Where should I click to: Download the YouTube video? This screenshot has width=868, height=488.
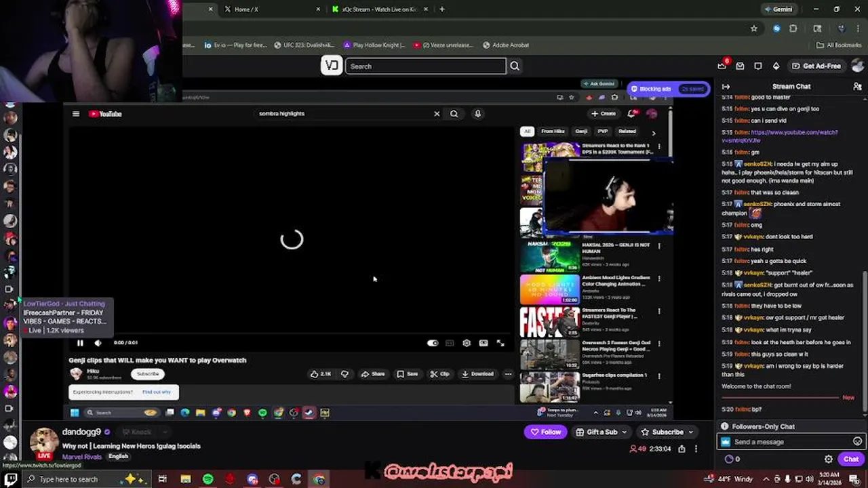coord(477,373)
